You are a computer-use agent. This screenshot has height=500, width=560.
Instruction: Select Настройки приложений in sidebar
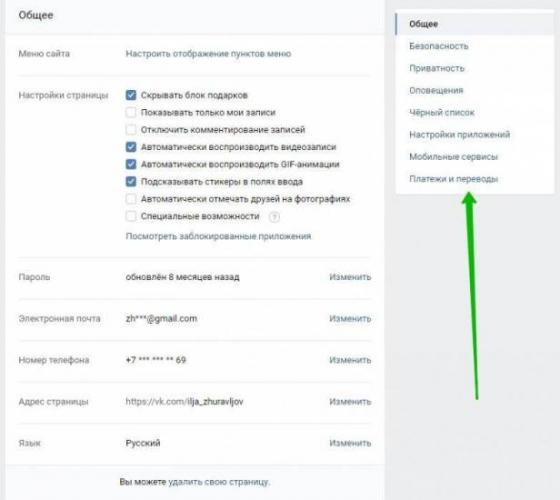[460, 135]
